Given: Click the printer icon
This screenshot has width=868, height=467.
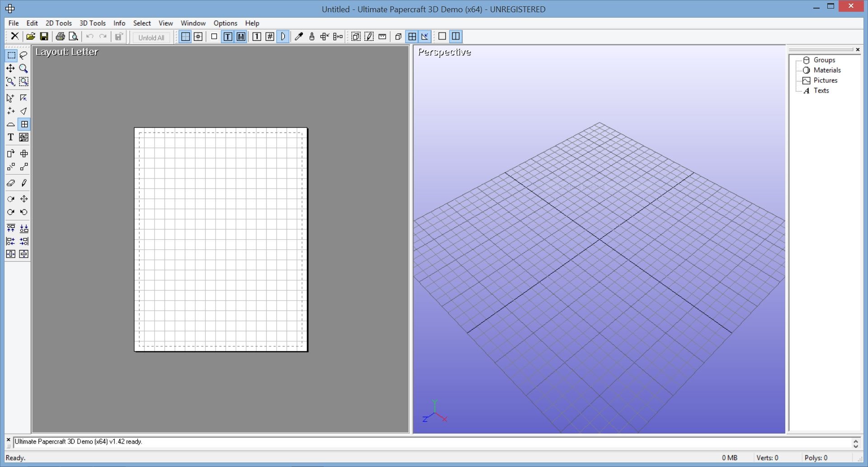Looking at the screenshot, I should coord(60,37).
